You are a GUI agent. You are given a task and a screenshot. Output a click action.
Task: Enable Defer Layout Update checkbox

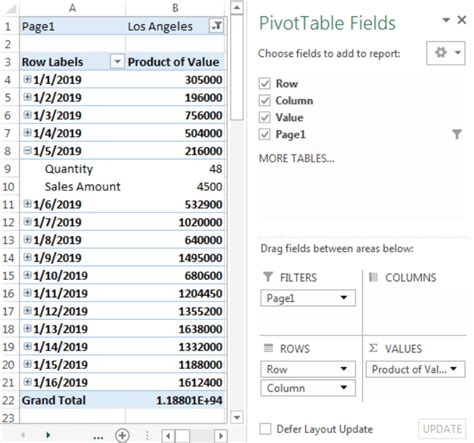point(265,429)
